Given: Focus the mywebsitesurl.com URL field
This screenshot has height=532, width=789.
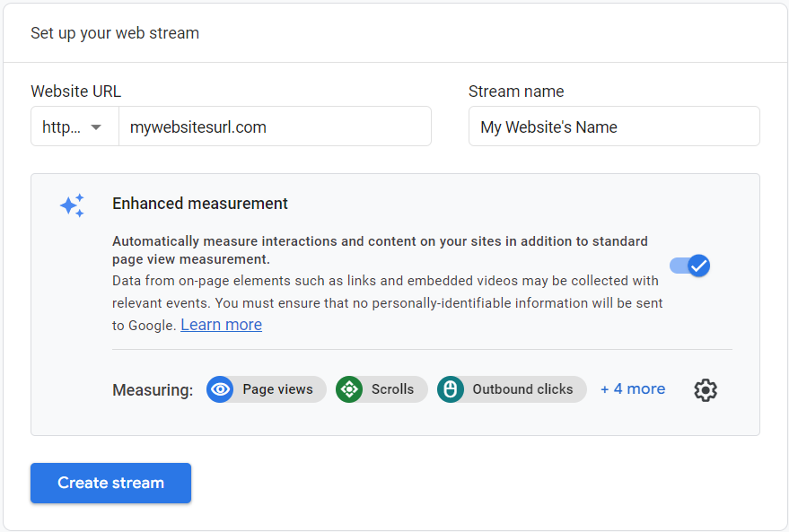Looking at the screenshot, I should [274, 127].
